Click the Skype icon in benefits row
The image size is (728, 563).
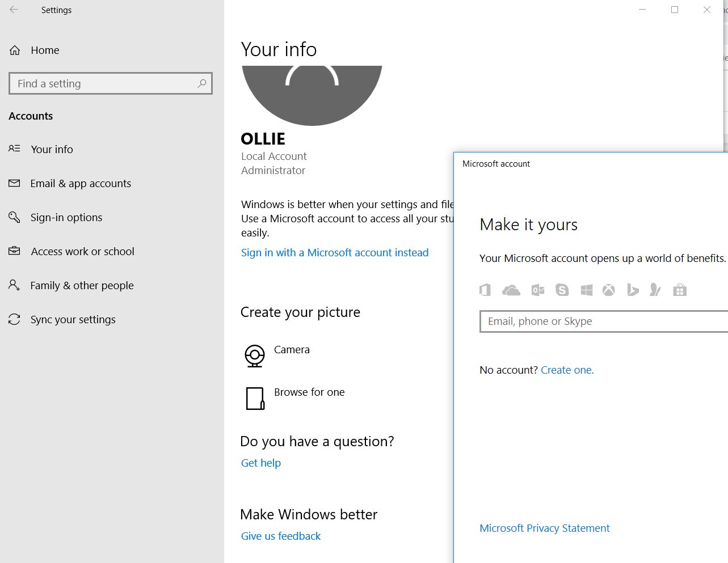(x=562, y=290)
